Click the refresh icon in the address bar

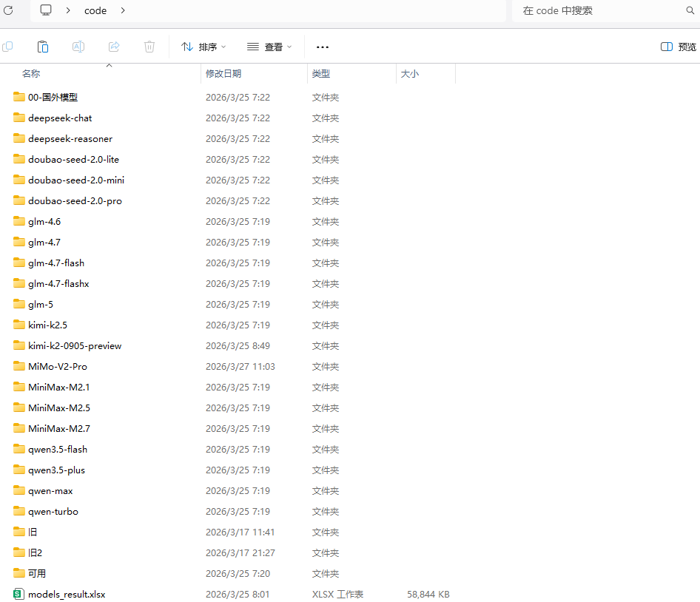pyautogui.click(x=8, y=10)
